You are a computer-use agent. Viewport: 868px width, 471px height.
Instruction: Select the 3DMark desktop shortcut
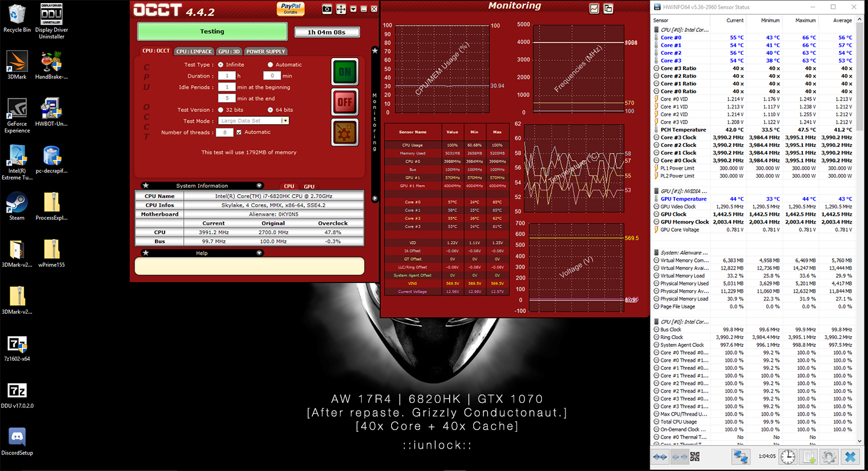[x=17, y=65]
